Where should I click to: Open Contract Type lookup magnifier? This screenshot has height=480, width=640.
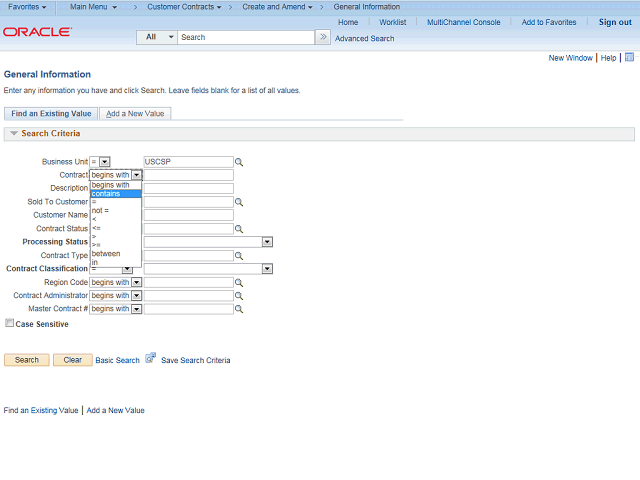[239, 256]
